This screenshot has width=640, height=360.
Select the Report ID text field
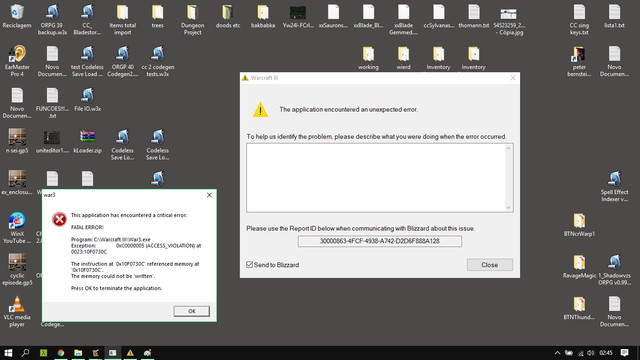click(x=380, y=241)
